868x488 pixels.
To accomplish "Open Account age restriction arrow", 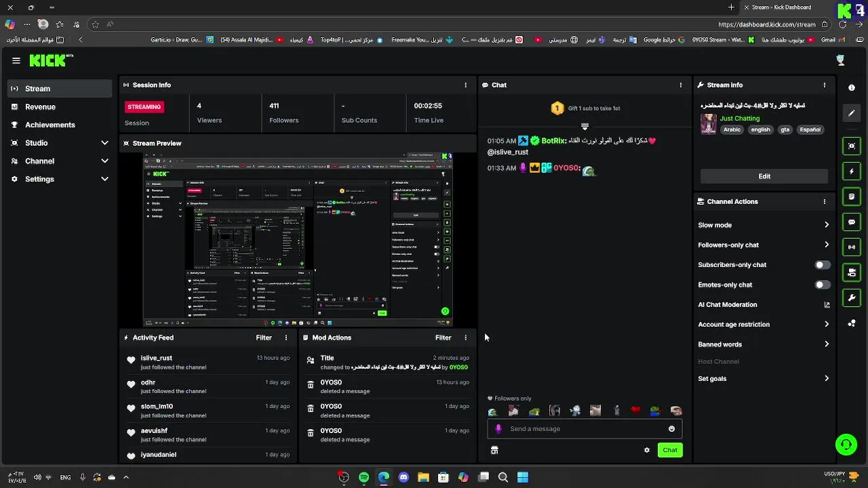I will coord(827,325).
